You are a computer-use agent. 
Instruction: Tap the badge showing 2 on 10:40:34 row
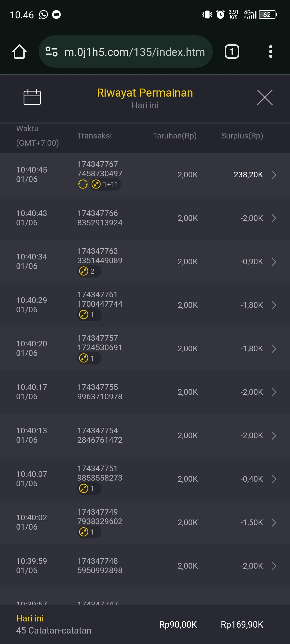click(89, 271)
